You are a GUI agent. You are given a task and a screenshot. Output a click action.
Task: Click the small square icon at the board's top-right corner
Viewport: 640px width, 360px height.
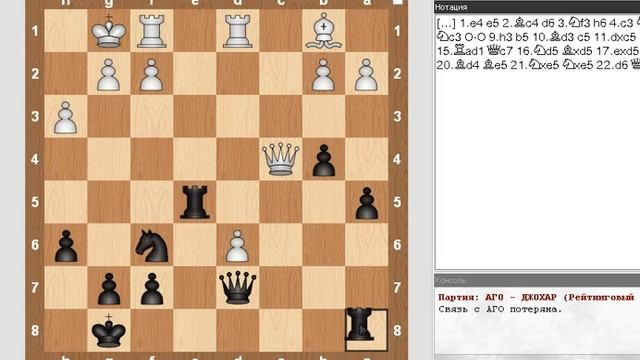(x=398, y=2)
